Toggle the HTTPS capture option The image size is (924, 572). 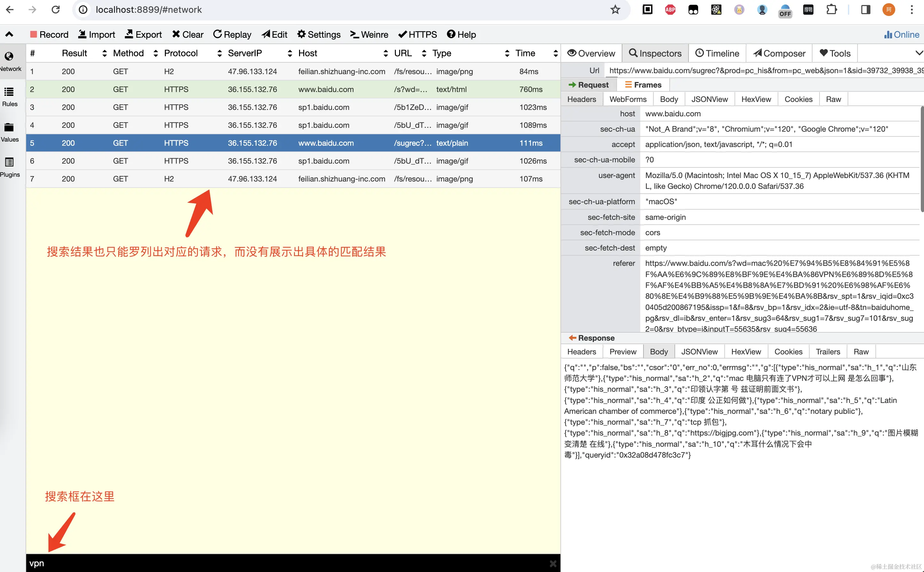[x=418, y=35]
